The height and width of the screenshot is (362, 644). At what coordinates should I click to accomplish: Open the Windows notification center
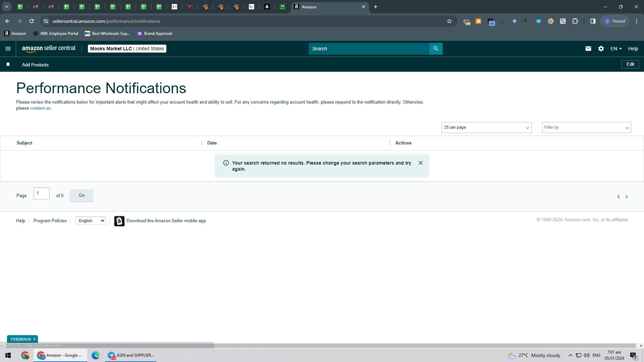[633, 355]
